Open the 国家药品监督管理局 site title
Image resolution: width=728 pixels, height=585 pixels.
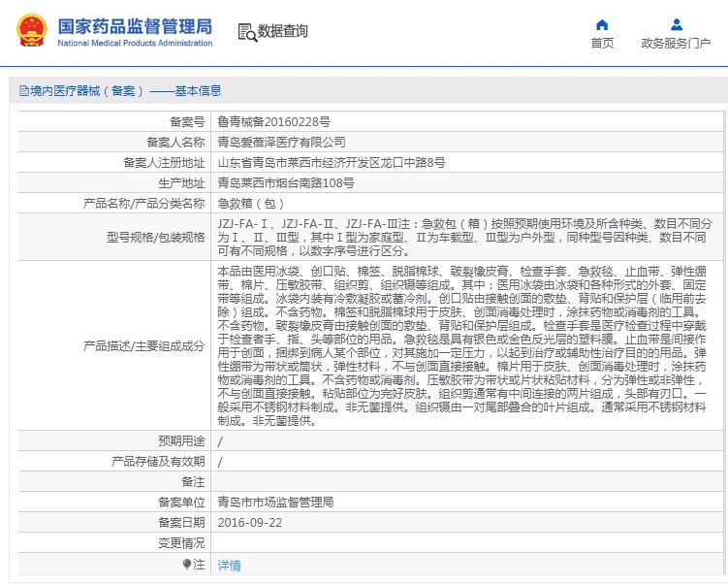(x=135, y=26)
